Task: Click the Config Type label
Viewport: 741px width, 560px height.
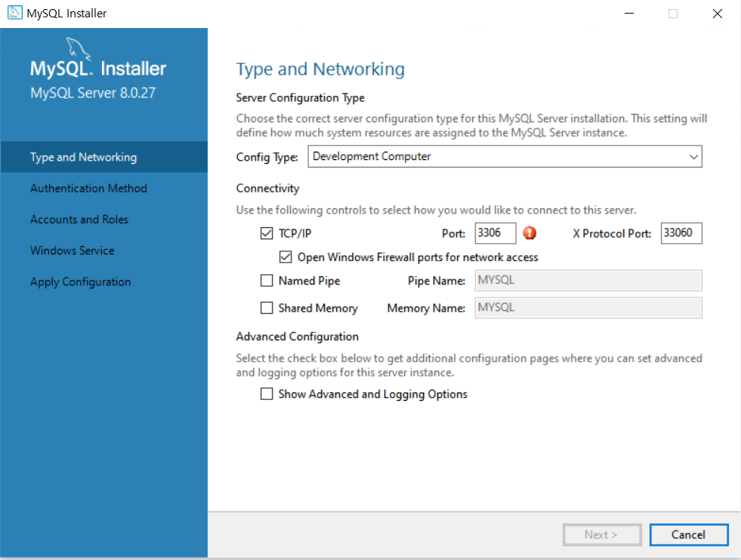Action: (267, 157)
